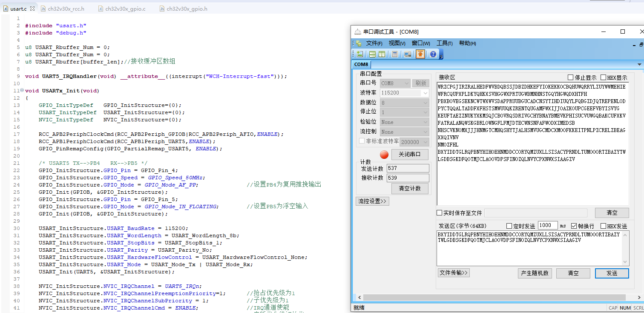Click the 刷新 refresh button
The width and height of the screenshot is (644, 313).
point(420,83)
